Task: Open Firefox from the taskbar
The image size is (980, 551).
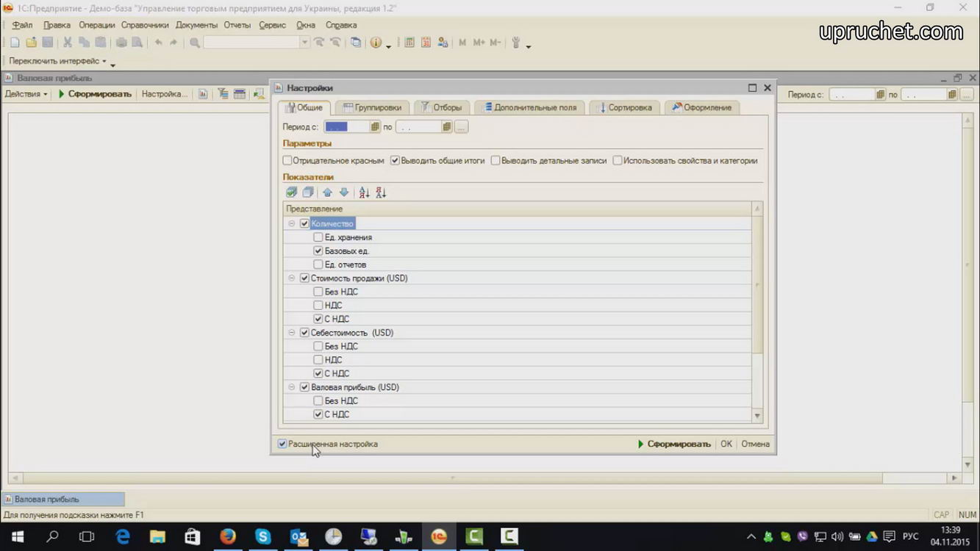Action: click(x=228, y=537)
